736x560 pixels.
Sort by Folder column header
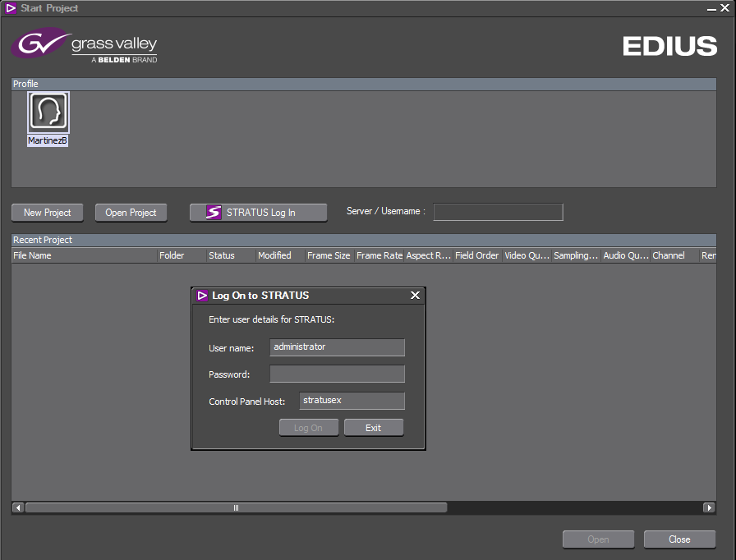coord(182,255)
